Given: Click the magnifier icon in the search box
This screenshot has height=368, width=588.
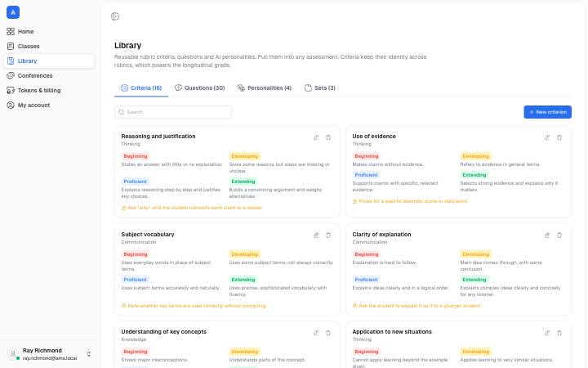Looking at the screenshot, I should click(121, 112).
